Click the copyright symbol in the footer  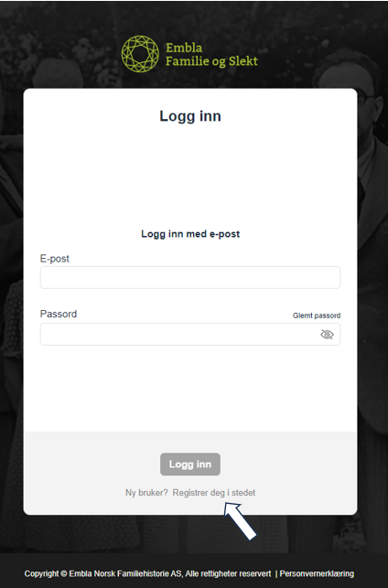(x=64, y=573)
